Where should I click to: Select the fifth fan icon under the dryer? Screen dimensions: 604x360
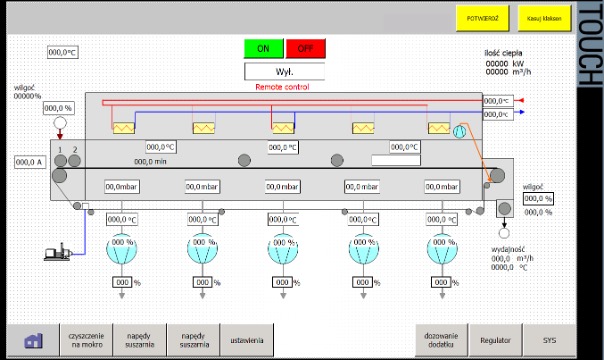pyautogui.click(x=442, y=249)
